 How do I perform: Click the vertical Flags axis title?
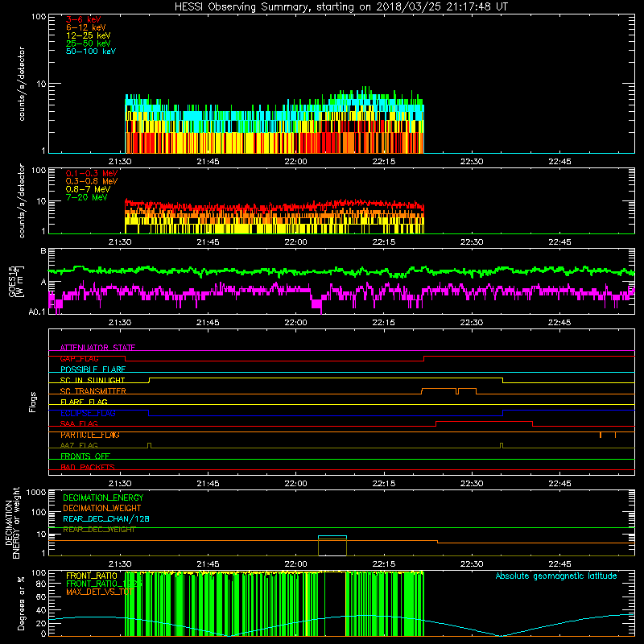33,402
